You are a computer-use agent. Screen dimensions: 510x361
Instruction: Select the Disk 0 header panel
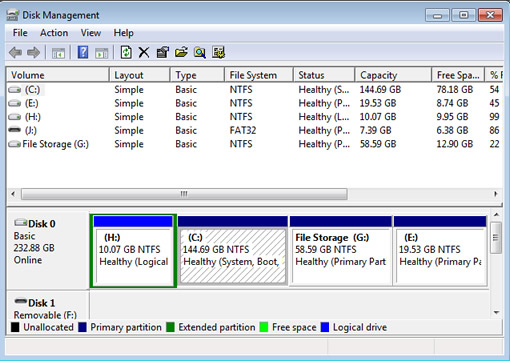(48, 250)
